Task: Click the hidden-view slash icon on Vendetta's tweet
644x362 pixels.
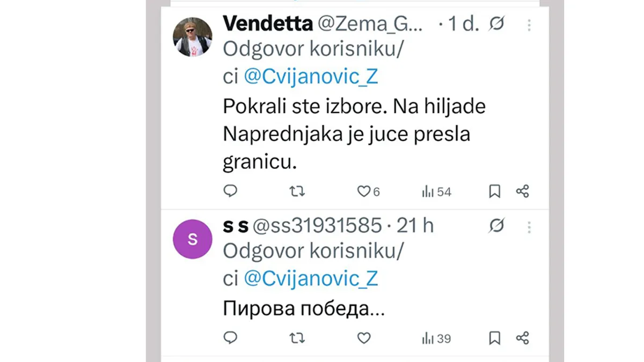Action: [x=496, y=24]
